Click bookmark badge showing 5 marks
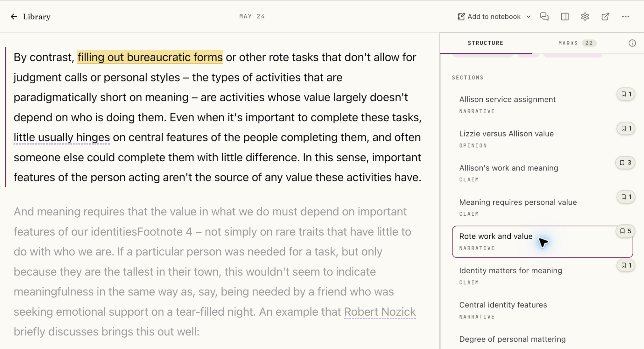This screenshot has height=349, width=644. [625, 231]
